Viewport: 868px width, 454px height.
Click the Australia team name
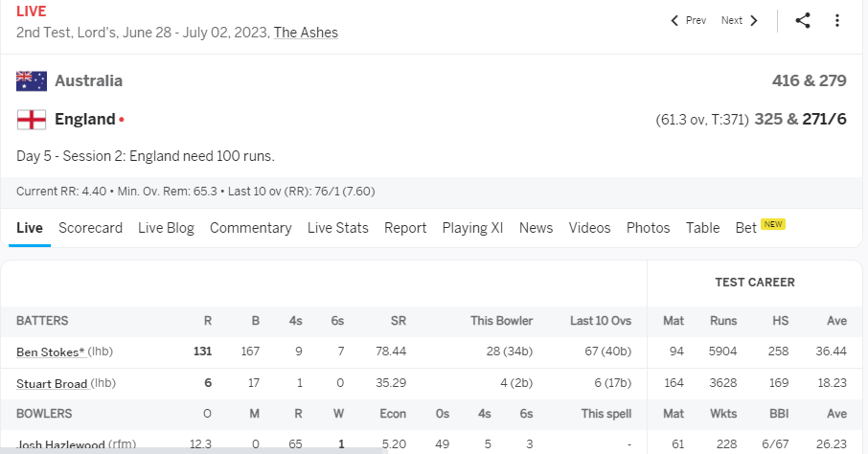pyautogui.click(x=88, y=80)
